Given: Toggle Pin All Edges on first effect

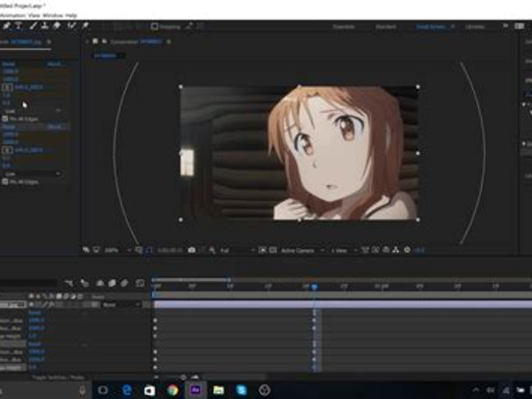Looking at the screenshot, I should tap(5, 119).
